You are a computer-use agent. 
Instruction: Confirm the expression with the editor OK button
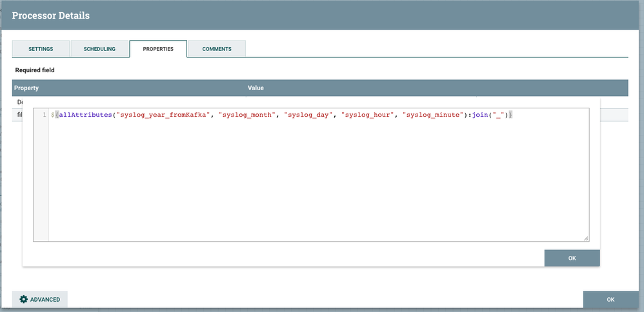coord(572,258)
